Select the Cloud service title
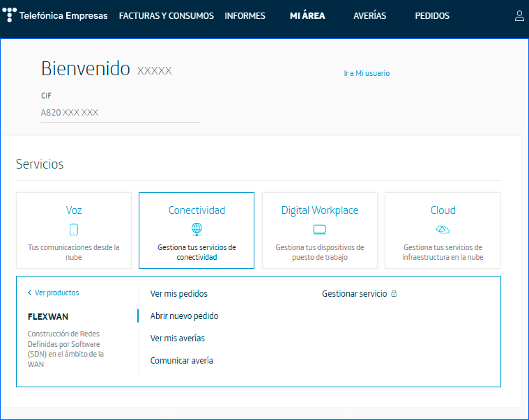 coord(443,210)
